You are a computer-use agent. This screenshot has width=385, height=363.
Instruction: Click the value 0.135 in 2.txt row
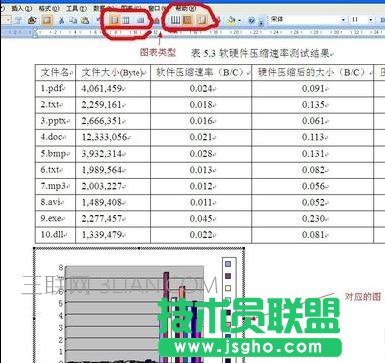314,105
